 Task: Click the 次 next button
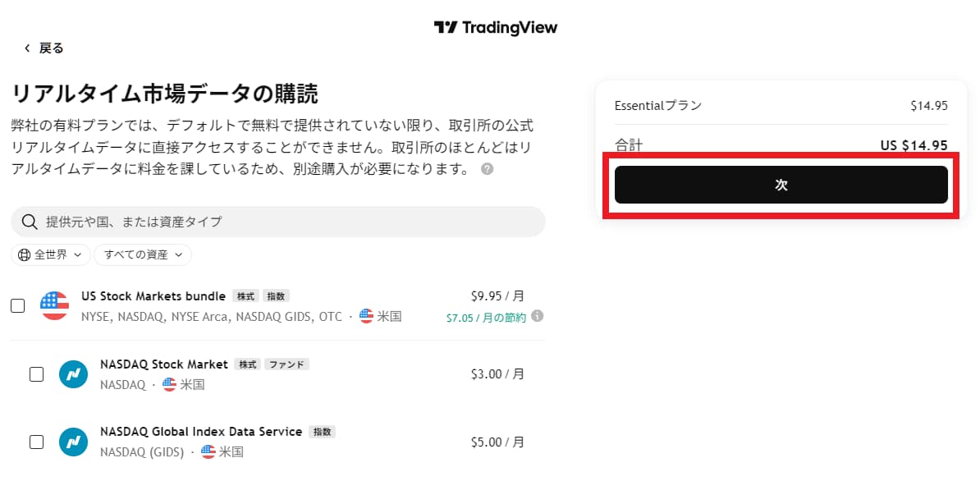[x=781, y=185]
